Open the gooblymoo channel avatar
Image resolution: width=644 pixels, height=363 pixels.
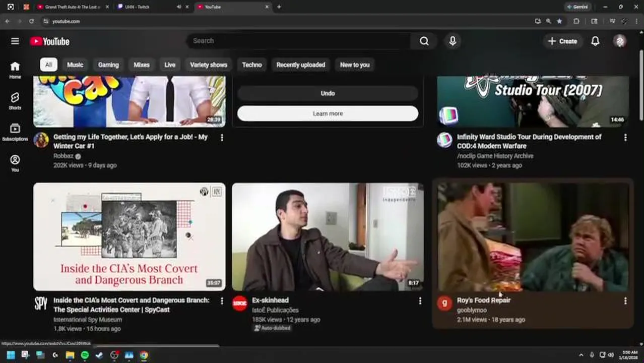444,303
